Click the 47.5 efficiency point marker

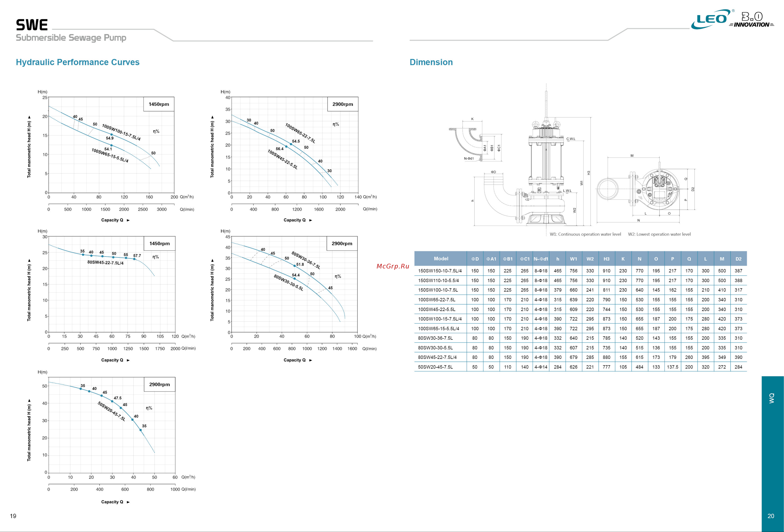(x=112, y=401)
